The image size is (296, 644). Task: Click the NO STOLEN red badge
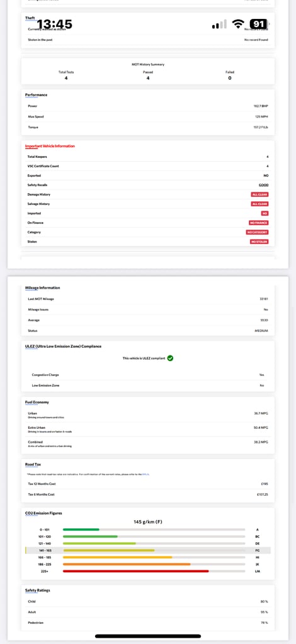click(259, 241)
